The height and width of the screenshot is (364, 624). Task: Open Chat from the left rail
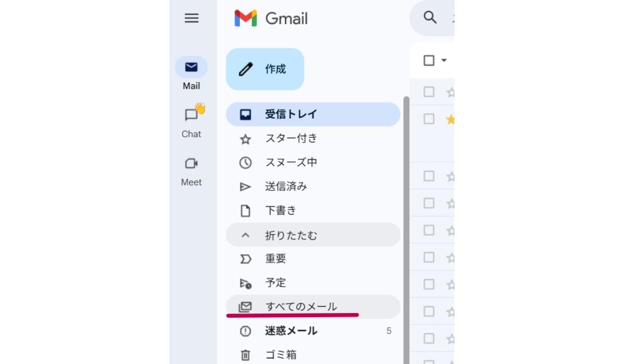[191, 114]
